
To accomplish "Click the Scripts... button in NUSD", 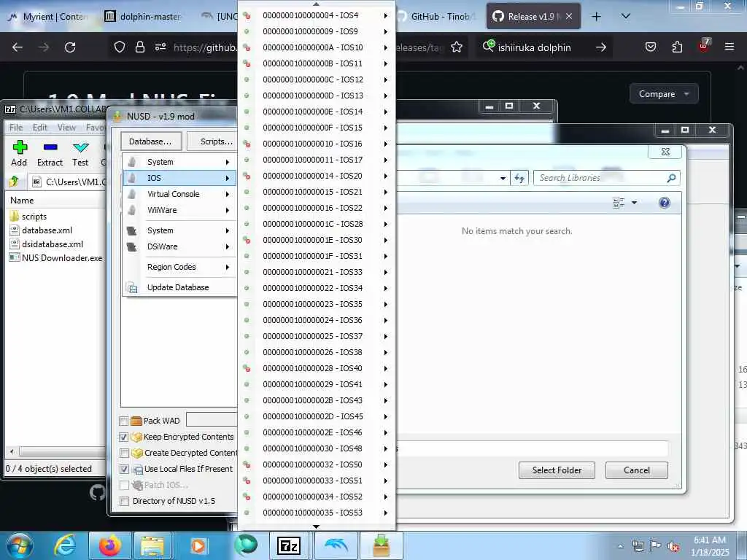I will [213, 141].
